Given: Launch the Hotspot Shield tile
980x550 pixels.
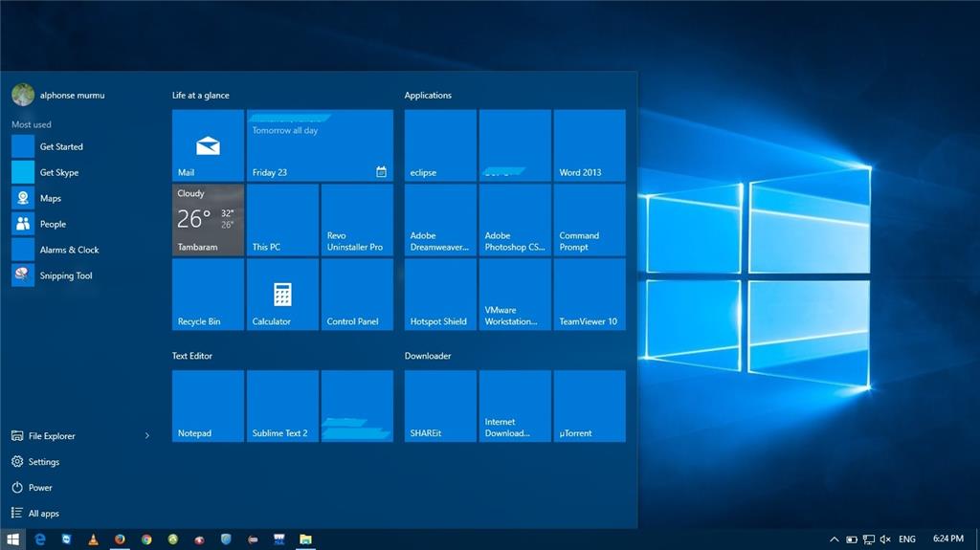Looking at the screenshot, I should click(x=440, y=295).
